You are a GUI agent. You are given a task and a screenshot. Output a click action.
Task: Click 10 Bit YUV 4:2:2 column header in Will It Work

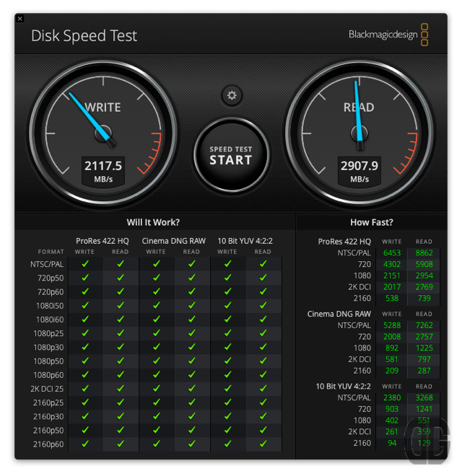245,241
